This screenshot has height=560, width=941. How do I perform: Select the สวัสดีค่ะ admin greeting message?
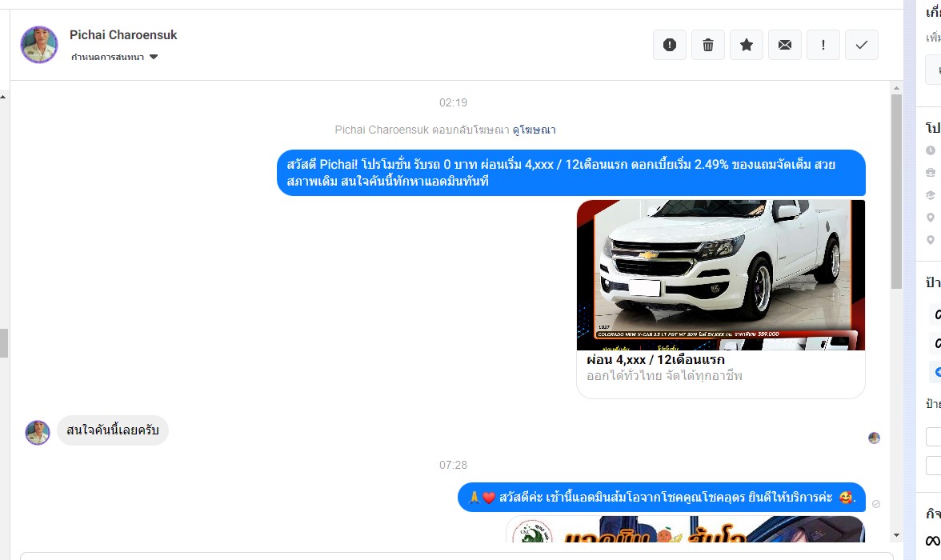tap(661, 497)
